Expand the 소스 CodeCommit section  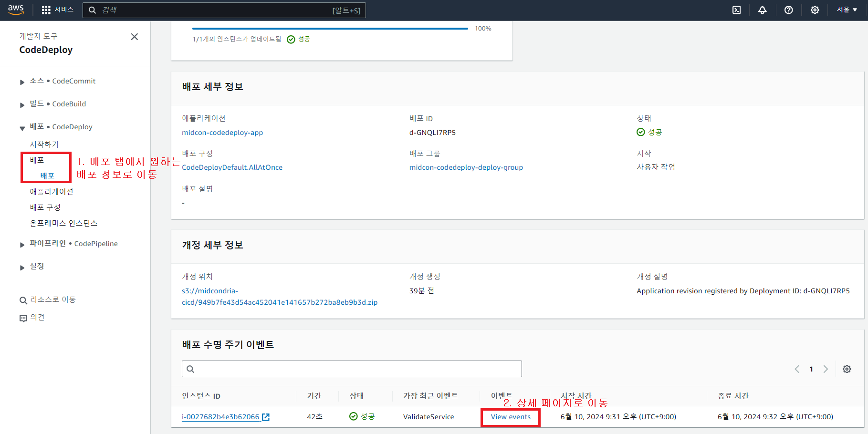pos(22,82)
